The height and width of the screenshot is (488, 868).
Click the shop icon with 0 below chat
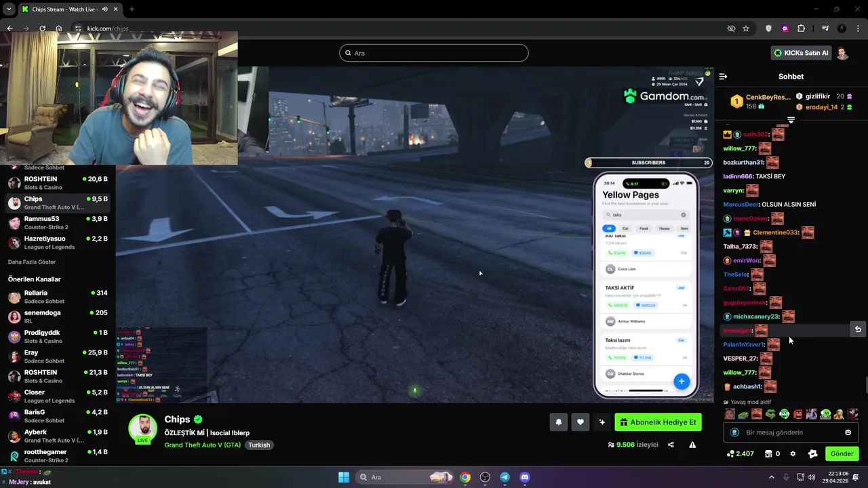pyautogui.click(x=772, y=454)
